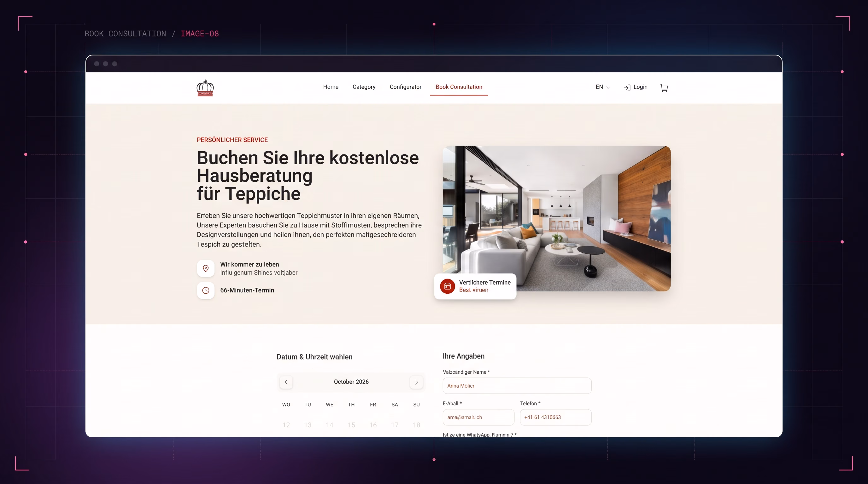868x484 pixels.
Task: Open the Category menu item
Action: [364, 87]
